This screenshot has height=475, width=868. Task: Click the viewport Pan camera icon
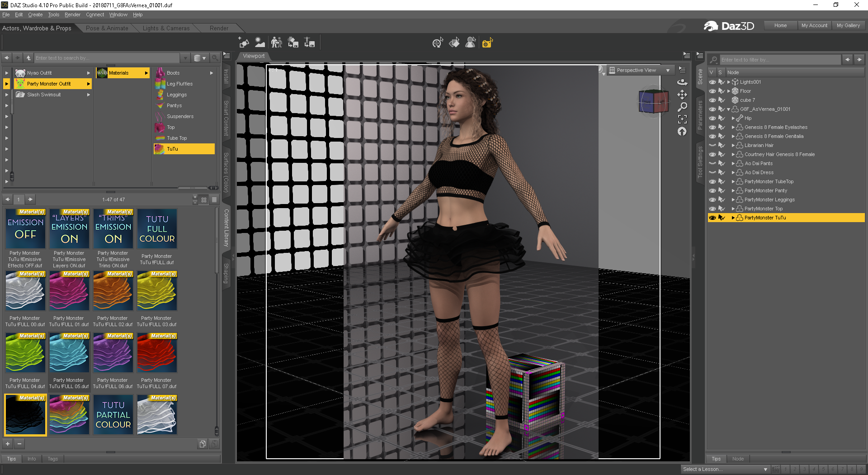[682, 95]
